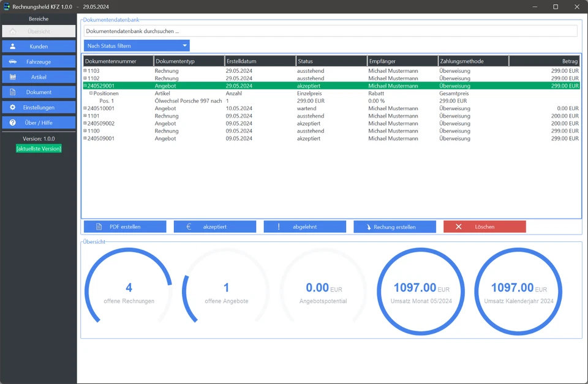588x384 pixels.
Task: Mark the document as abgelehnt
Action: (304, 227)
